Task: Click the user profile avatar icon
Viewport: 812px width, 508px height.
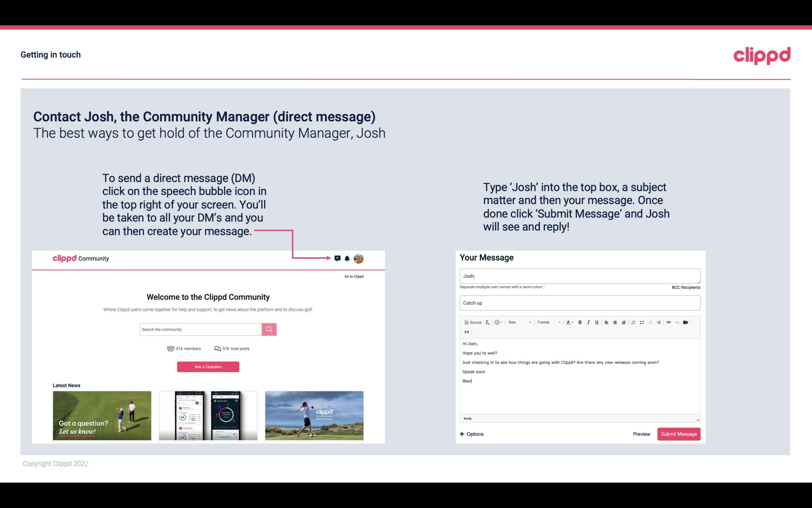Action: click(x=359, y=259)
